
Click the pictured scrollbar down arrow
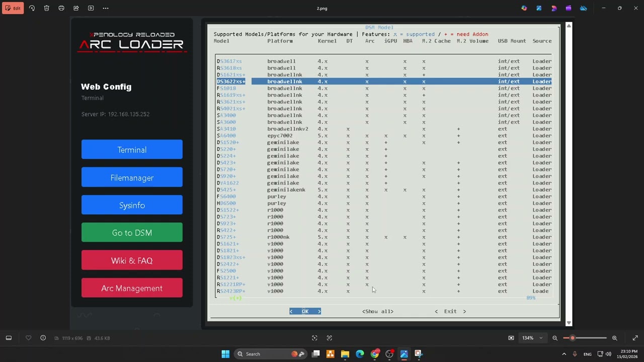569,323
